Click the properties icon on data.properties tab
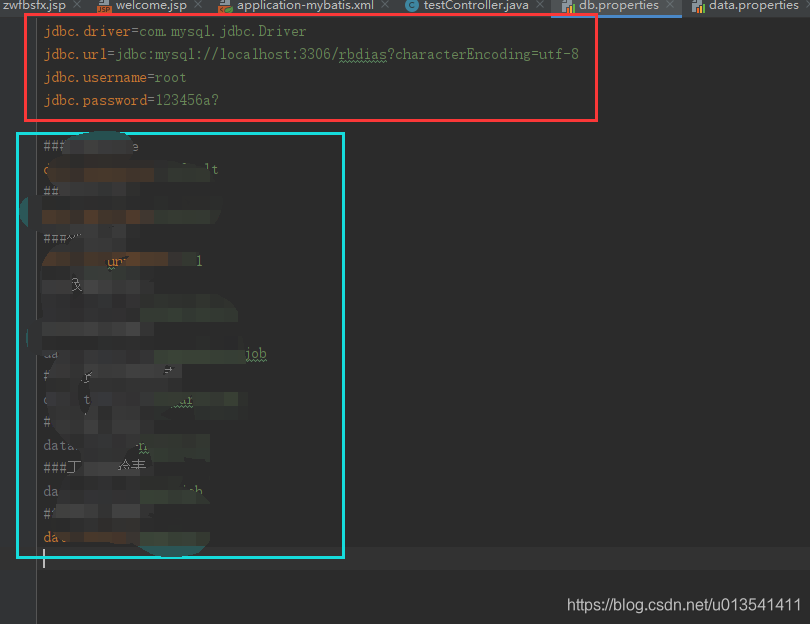This screenshot has width=810, height=624. click(697, 6)
